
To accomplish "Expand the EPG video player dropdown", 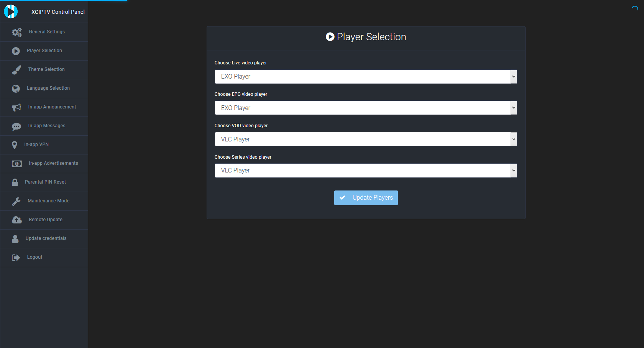I will pyautogui.click(x=366, y=108).
